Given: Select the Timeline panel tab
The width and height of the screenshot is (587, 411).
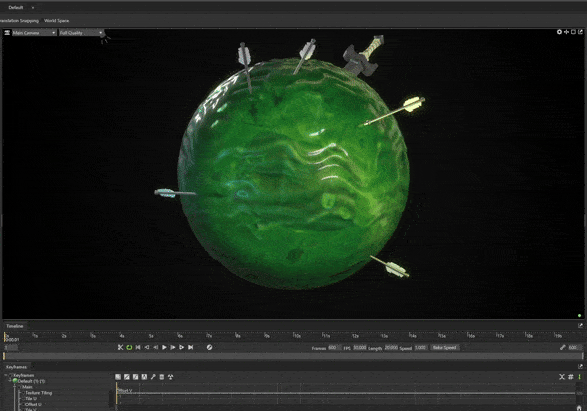Looking at the screenshot, I should 15,326.
